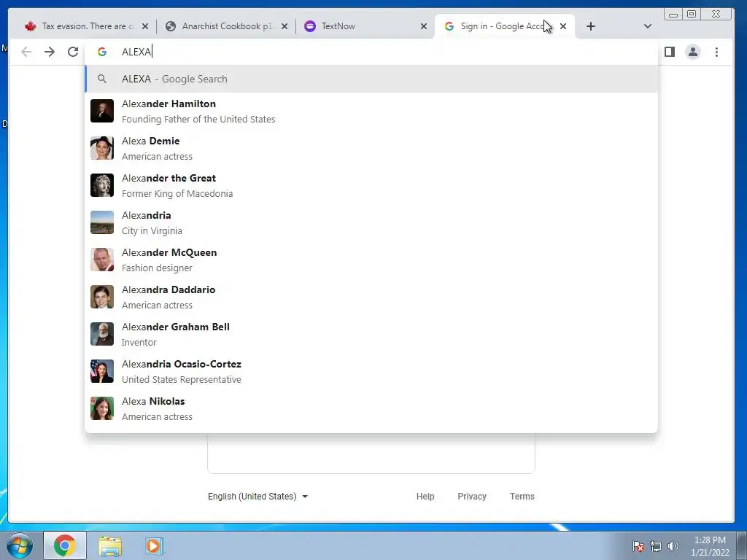Click the network tray icon

pyautogui.click(x=656, y=546)
